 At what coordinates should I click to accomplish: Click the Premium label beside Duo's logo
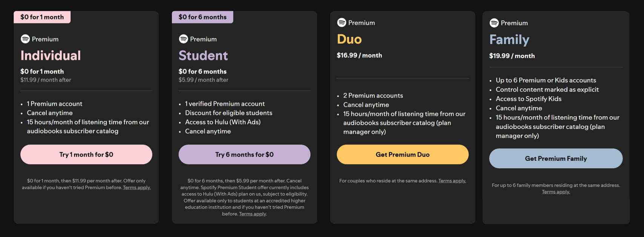point(362,23)
